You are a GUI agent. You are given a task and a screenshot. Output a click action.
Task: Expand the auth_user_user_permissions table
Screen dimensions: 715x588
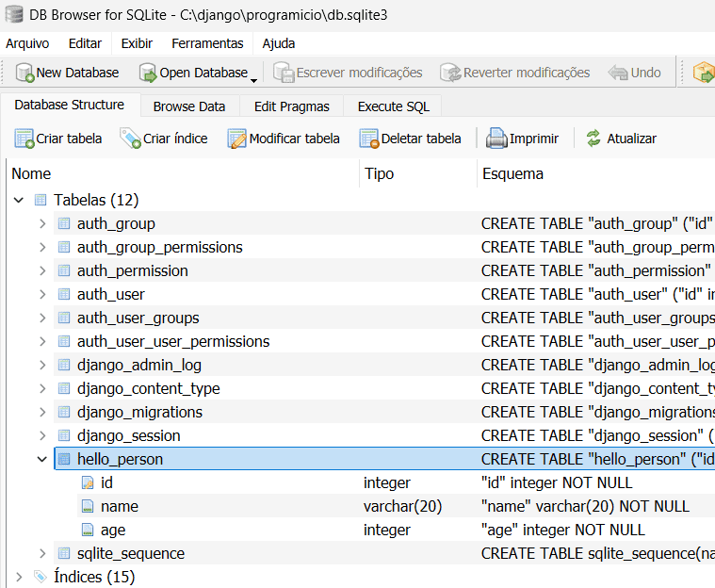(x=42, y=341)
